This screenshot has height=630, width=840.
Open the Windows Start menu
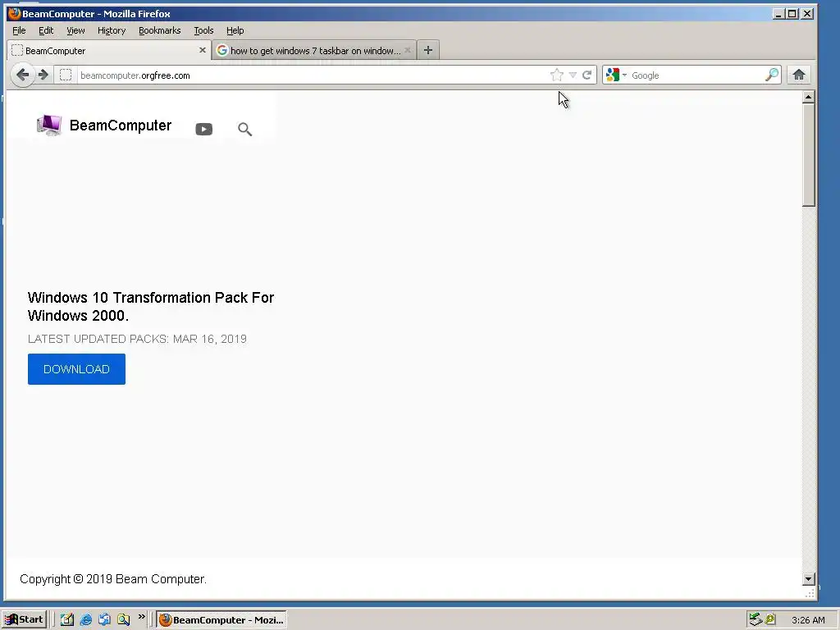click(24, 620)
